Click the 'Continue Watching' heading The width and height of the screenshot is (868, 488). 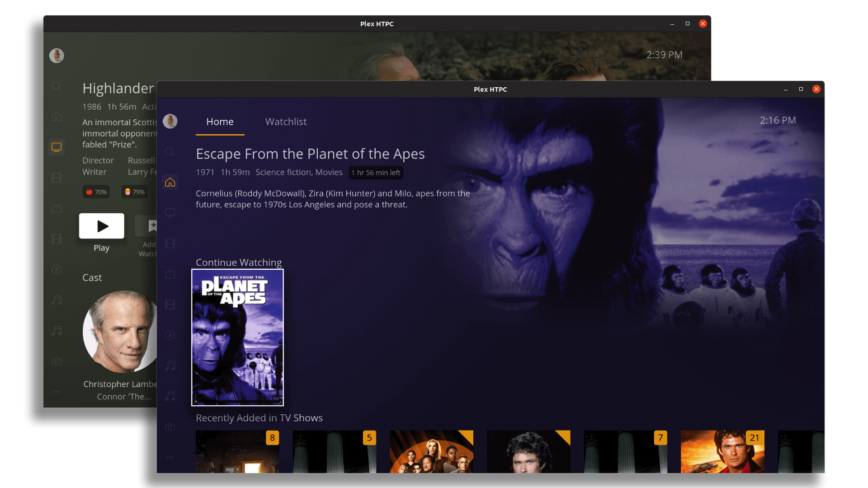click(239, 263)
